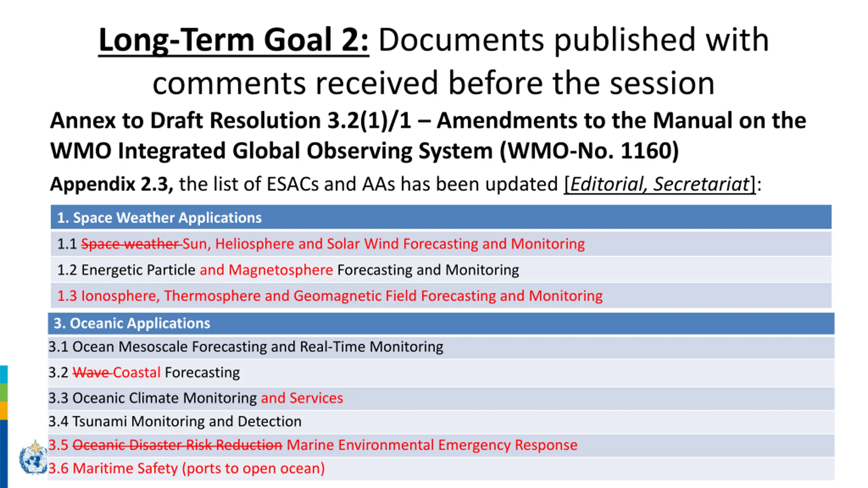Click struck-through Oceanic Disaster Risk Reduction text

tap(177, 445)
